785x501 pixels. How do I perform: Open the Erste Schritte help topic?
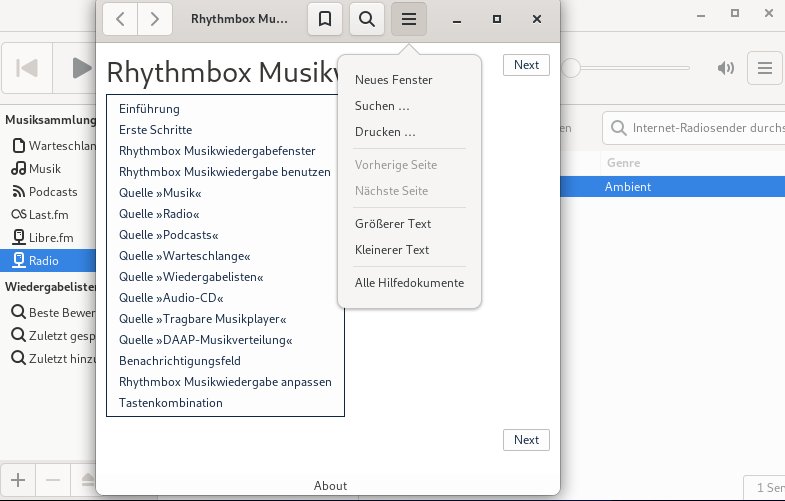coord(156,130)
